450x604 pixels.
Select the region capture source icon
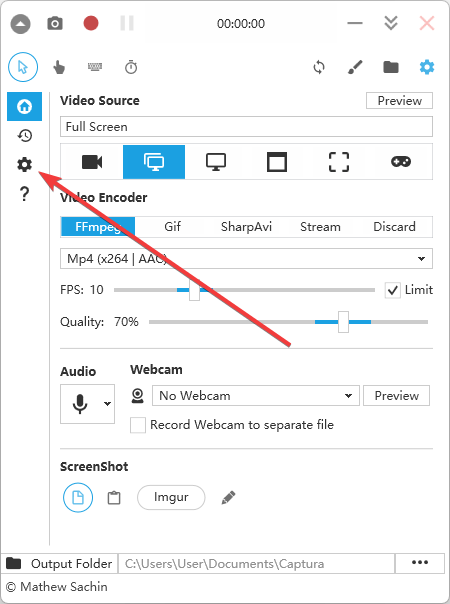(339, 162)
